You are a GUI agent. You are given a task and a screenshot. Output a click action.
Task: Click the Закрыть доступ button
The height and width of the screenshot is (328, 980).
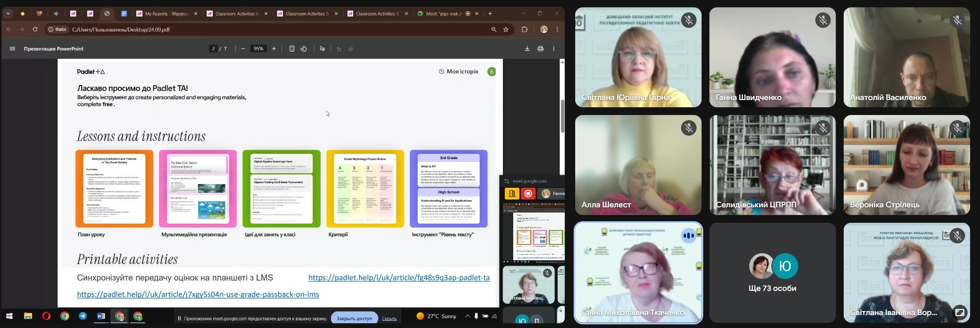[x=354, y=318]
